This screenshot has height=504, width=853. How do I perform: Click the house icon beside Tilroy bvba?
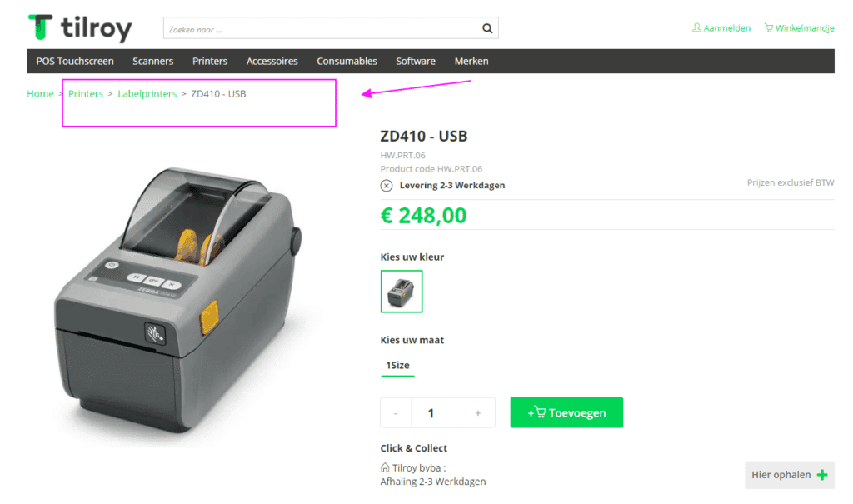(x=385, y=467)
